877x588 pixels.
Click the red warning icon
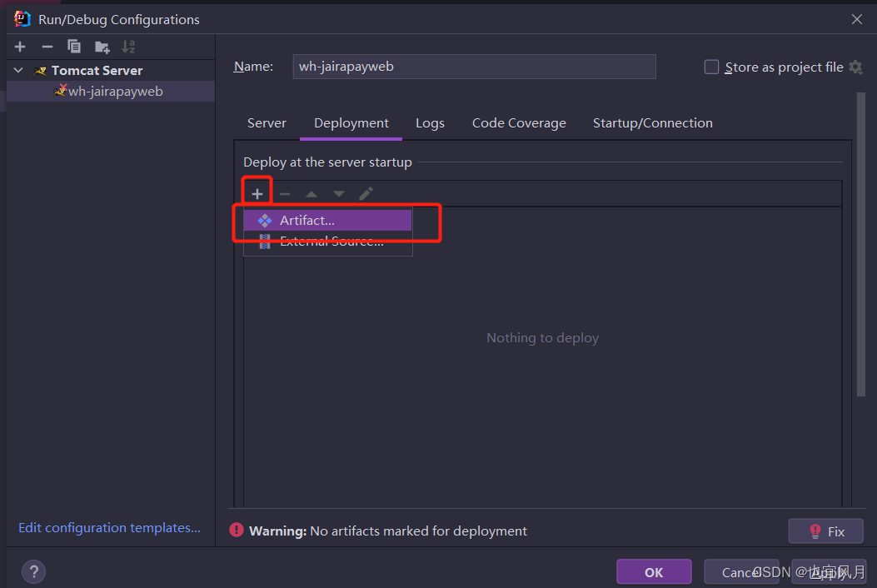coord(237,530)
